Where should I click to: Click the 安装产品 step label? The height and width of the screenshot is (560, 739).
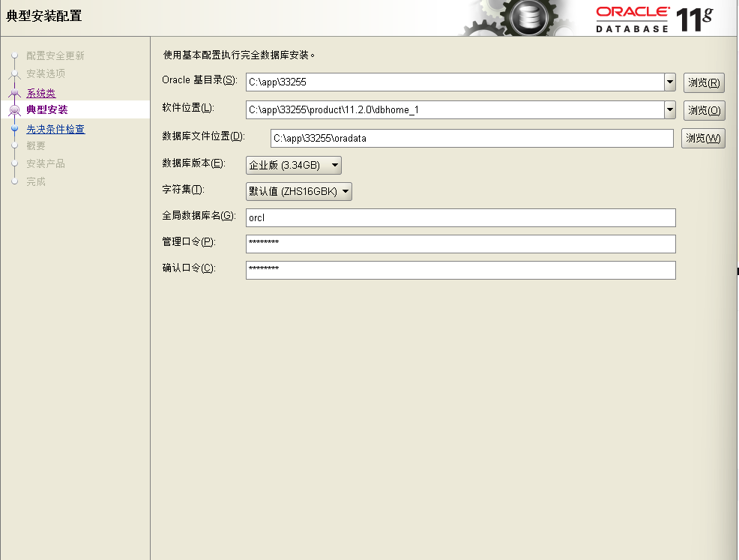click(46, 163)
